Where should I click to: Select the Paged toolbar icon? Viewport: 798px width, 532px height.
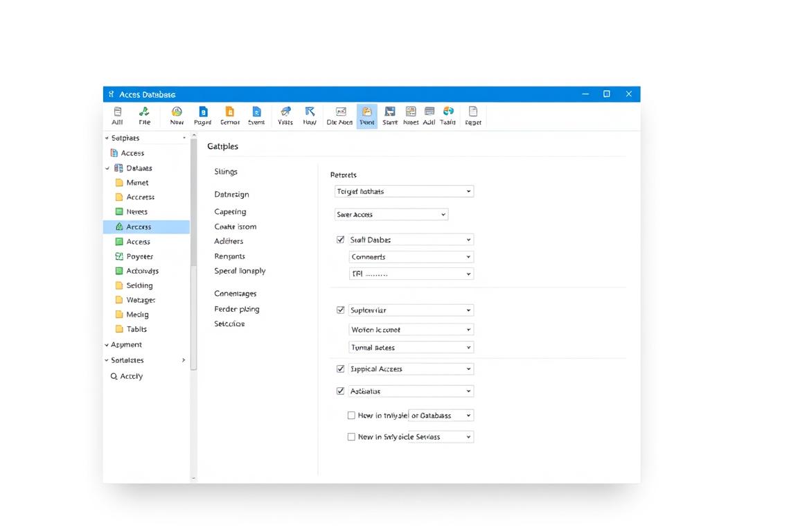(203, 115)
